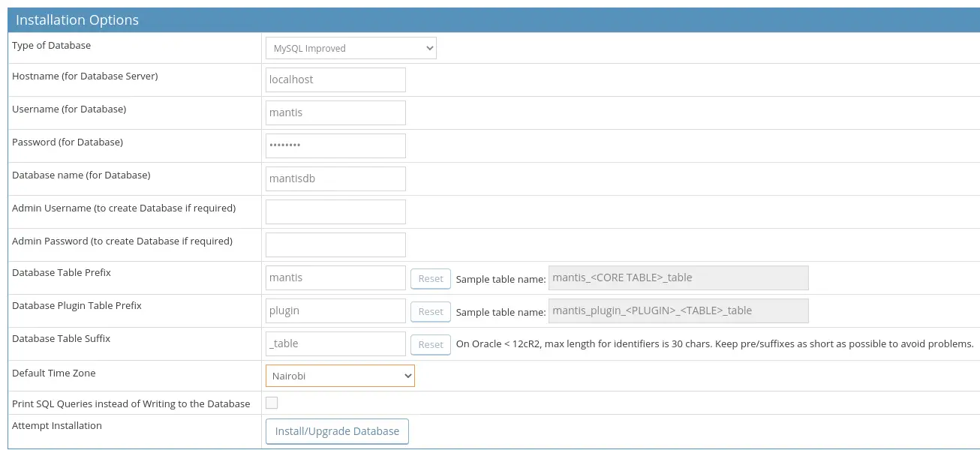Screen dimensions: 980x450
Task: Reset the Database Plugin Table Prefix
Action: pos(430,310)
